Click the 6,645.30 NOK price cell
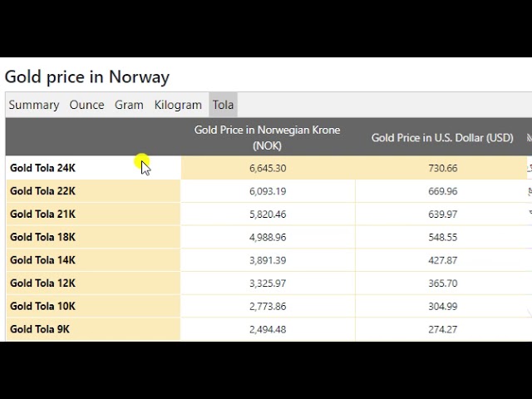This screenshot has width=532, height=399. (268, 168)
